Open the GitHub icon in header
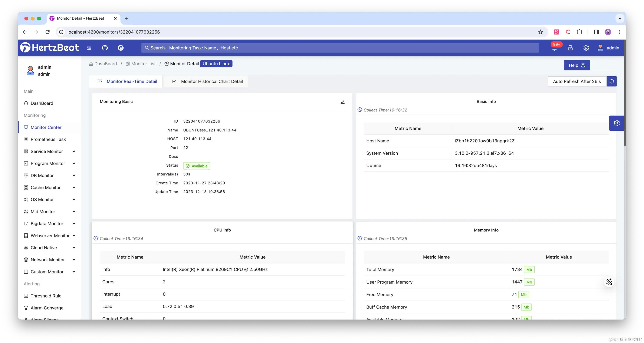 pyautogui.click(x=105, y=48)
